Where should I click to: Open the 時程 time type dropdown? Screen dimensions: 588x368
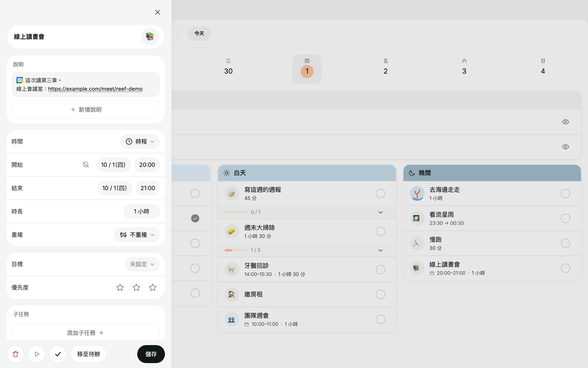pyautogui.click(x=140, y=141)
